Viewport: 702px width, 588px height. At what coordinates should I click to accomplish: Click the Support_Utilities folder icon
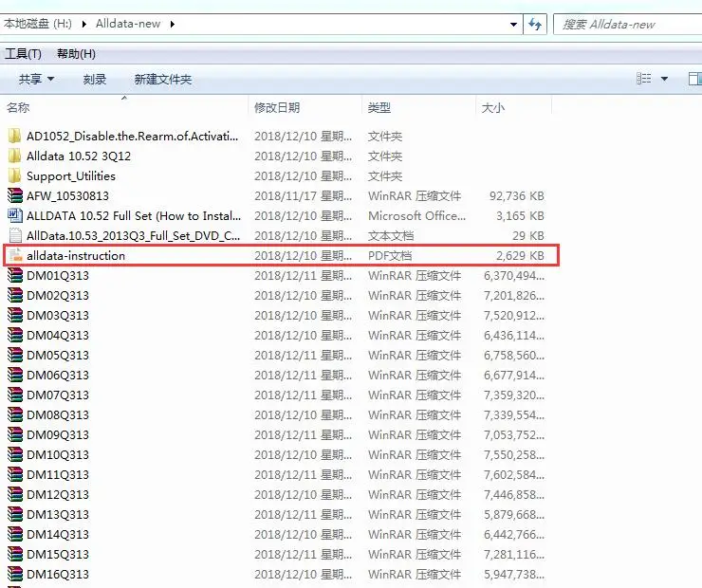click(x=14, y=175)
